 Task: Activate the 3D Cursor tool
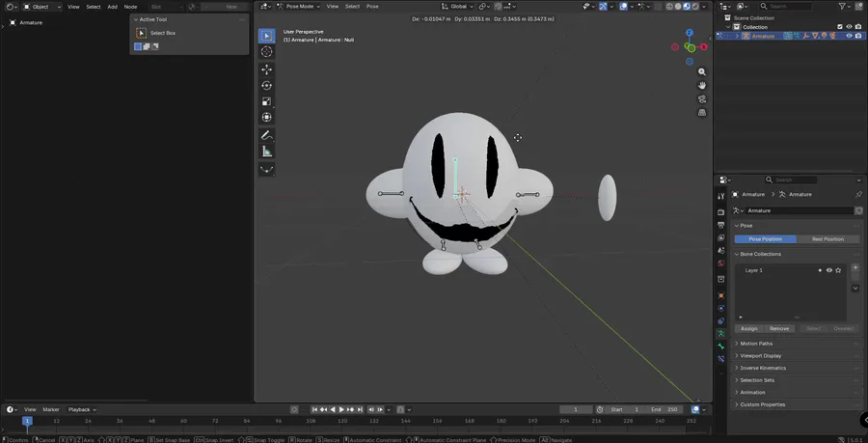click(267, 52)
